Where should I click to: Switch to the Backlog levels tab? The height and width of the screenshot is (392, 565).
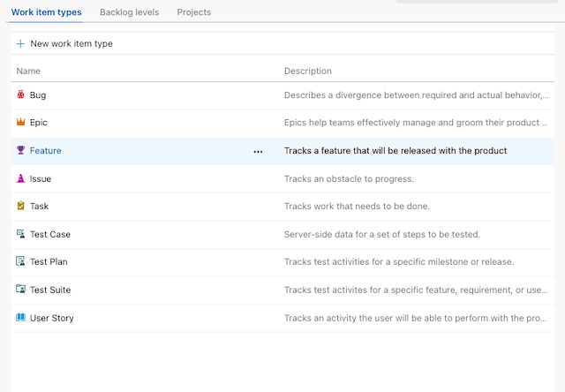[x=131, y=12]
